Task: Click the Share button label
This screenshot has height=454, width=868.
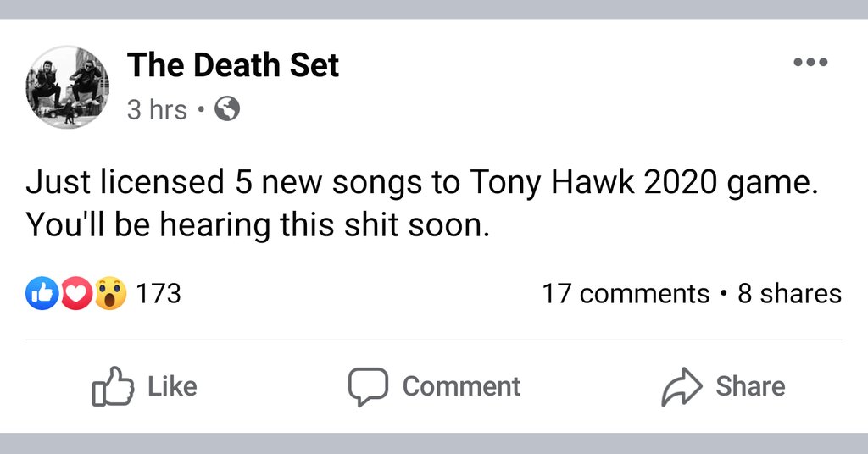Action: (x=750, y=386)
